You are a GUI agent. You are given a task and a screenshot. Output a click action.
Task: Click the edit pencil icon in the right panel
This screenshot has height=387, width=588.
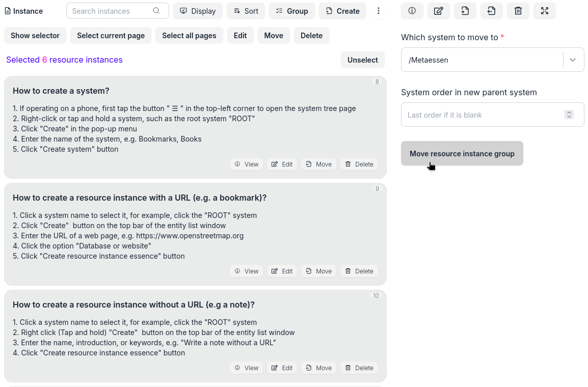(439, 11)
